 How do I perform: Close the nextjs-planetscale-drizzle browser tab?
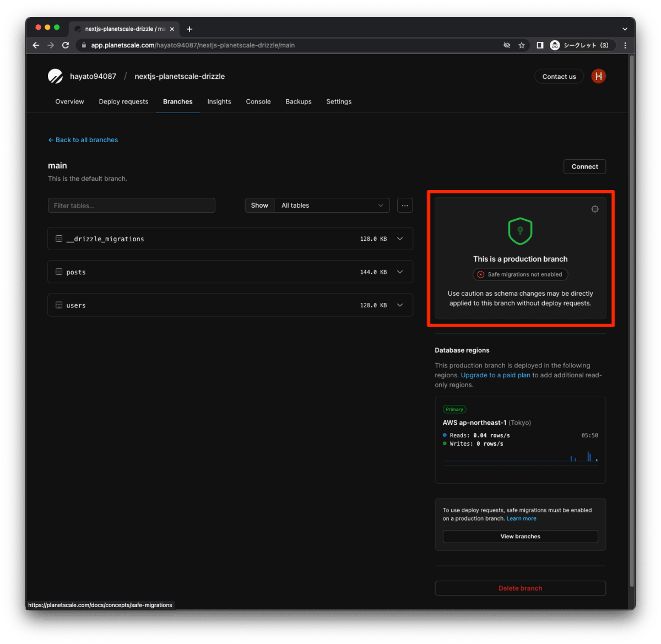[x=172, y=29]
